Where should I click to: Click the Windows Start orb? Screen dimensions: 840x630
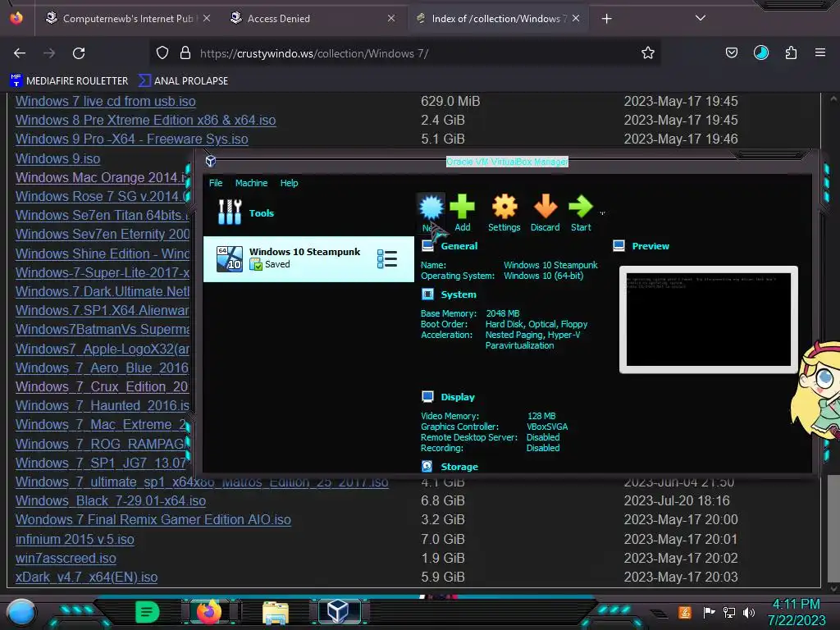[21, 613]
